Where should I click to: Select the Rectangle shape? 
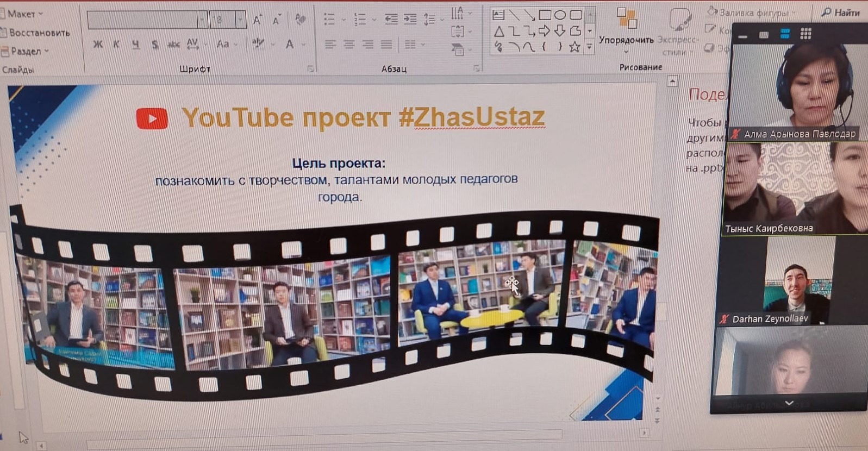coord(545,15)
